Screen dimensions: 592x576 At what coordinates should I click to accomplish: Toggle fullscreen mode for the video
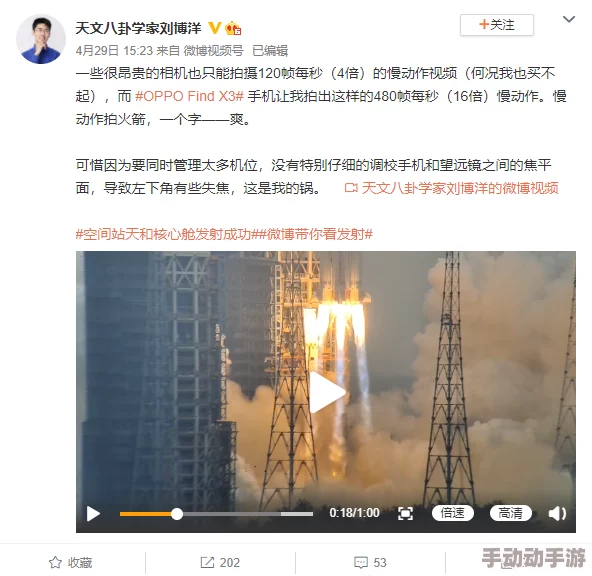pos(405,514)
